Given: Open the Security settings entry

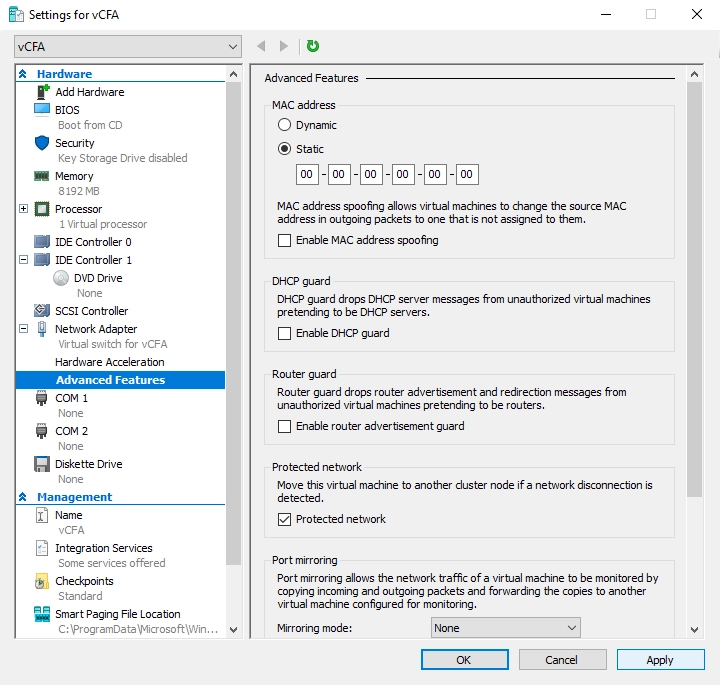Looking at the screenshot, I should (x=74, y=143).
